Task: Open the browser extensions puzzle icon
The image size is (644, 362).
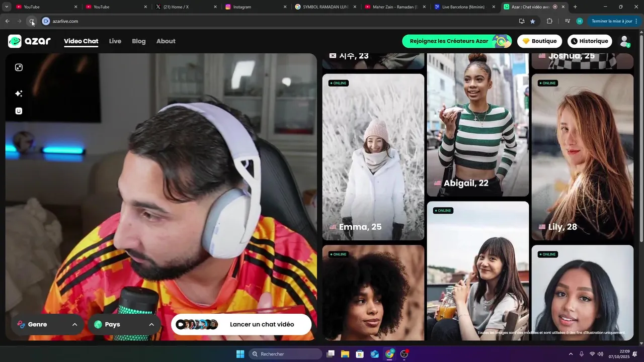Action: pyautogui.click(x=549, y=21)
